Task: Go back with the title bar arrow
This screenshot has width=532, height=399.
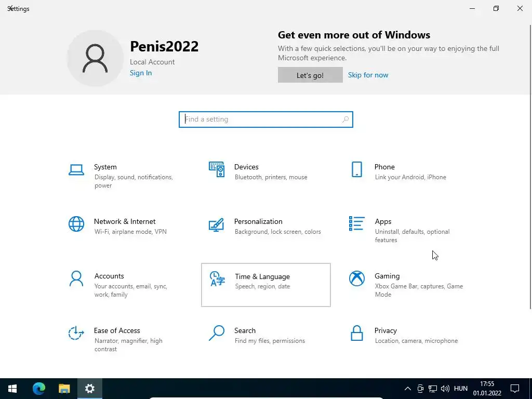Action: (10, 8)
